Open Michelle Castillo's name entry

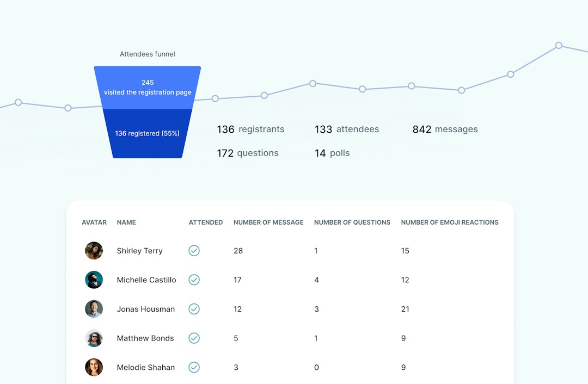146,280
